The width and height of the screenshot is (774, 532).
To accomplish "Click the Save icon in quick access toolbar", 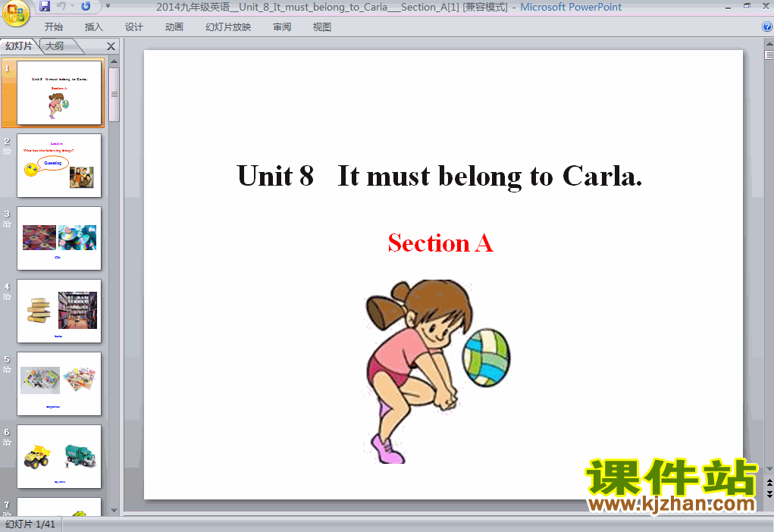I will coord(45,6).
